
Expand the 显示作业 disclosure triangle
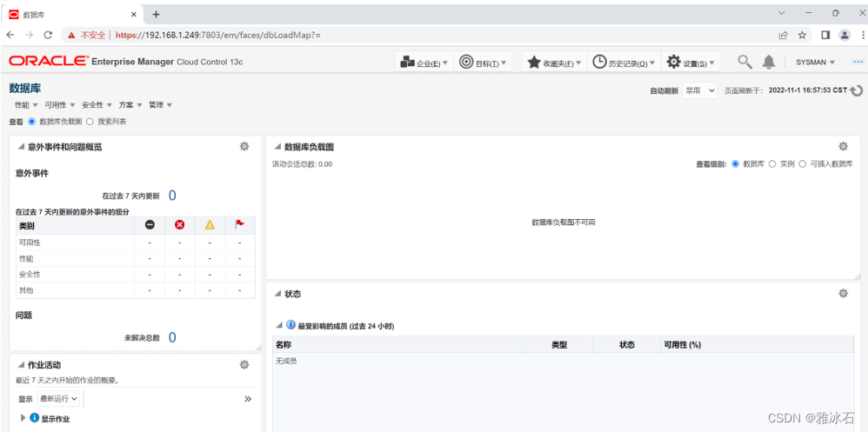[x=23, y=418]
